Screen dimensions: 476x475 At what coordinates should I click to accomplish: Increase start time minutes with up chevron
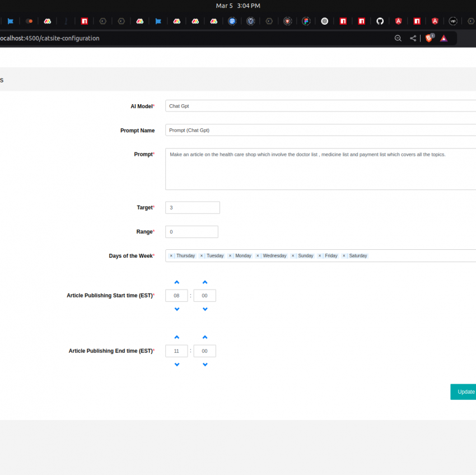pos(205,282)
